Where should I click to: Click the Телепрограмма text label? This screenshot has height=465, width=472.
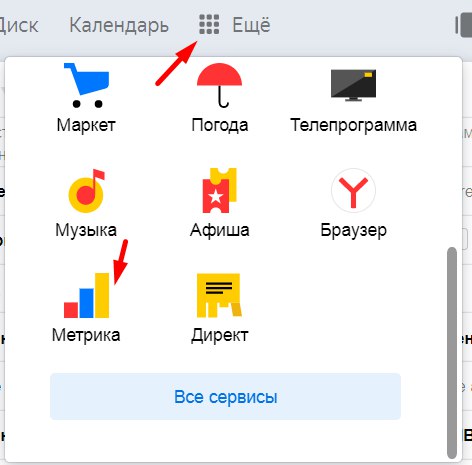pos(353,126)
